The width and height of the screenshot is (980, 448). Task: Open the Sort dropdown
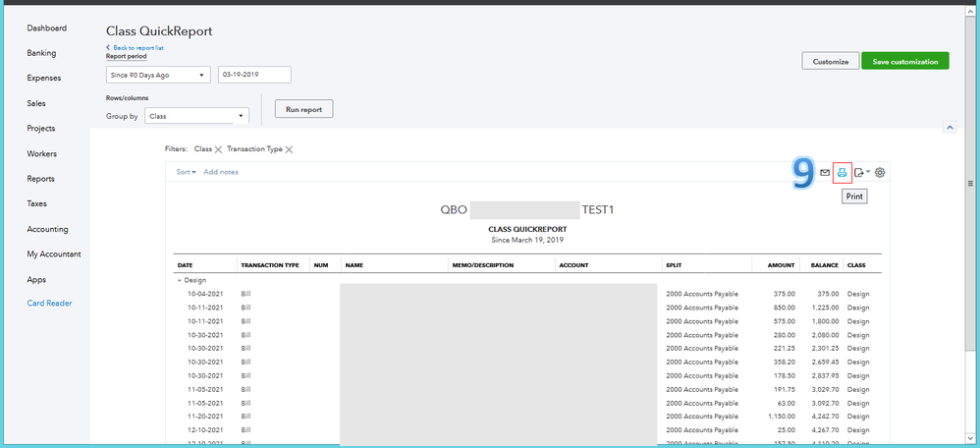pyautogui.click(x=186, y=172)
